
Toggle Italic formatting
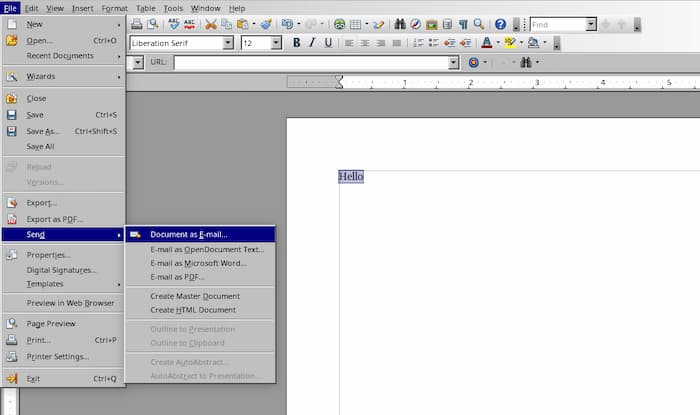(313, 43)
